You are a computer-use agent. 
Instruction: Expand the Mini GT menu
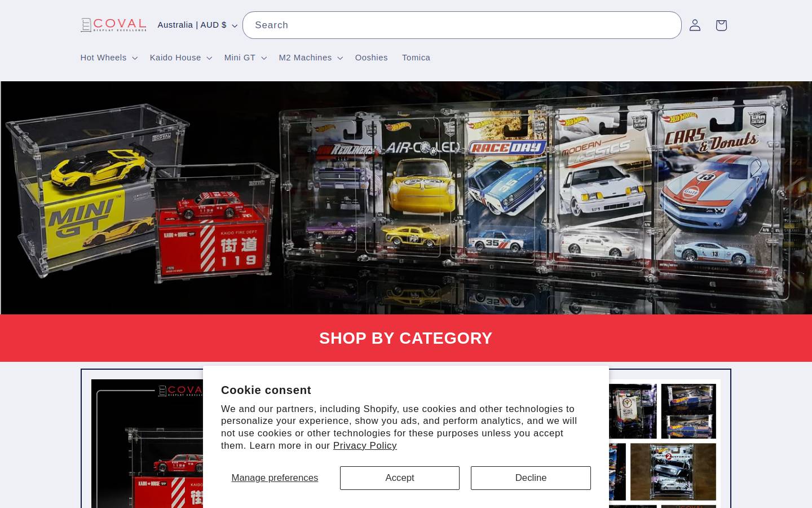(x=245, y=58)
